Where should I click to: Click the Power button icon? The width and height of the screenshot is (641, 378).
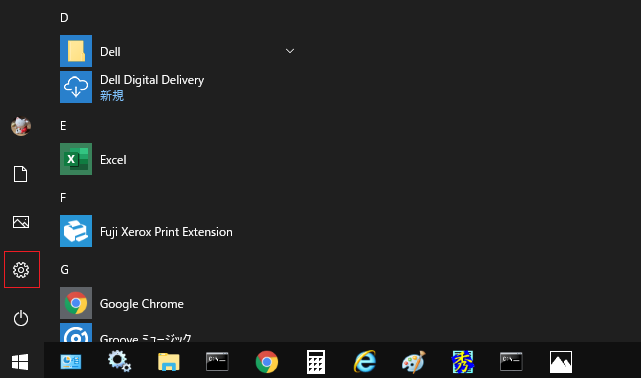(21, 318)
